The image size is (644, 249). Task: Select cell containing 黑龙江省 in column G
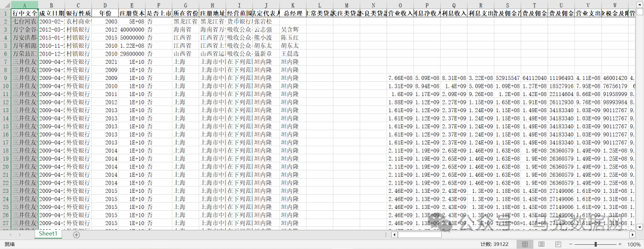[x=185, y=21]
